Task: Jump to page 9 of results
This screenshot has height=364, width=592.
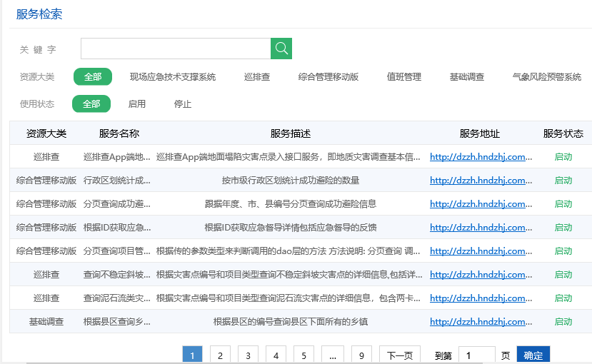Action: (x=362, y=355)
